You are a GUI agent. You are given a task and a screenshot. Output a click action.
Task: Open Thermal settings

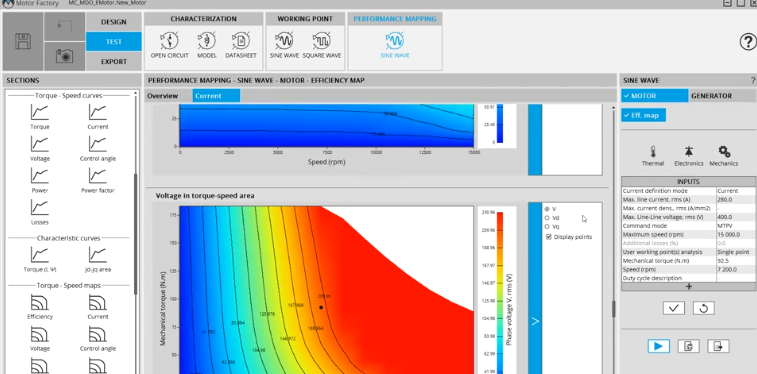[x=653, y=156]
